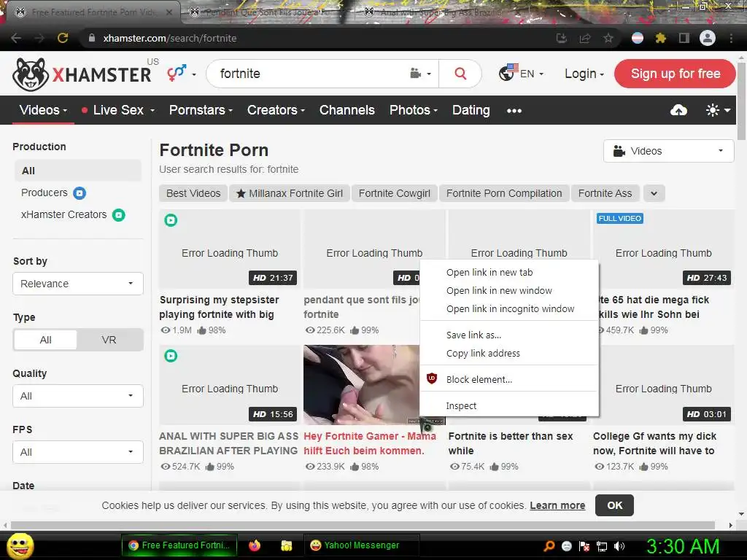This screenshot has height=560, width=747.
Task: Open the Dating nav item
Action: 471,110
